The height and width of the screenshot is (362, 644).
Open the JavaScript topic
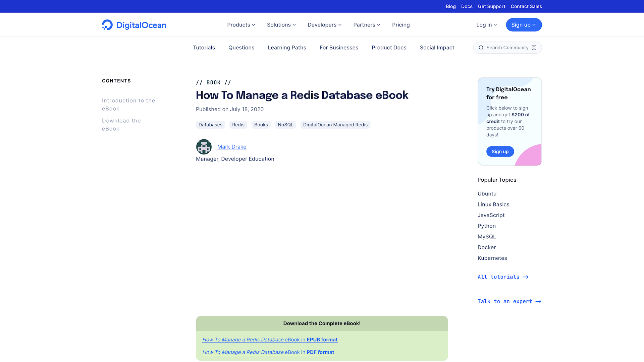point(491,215)
